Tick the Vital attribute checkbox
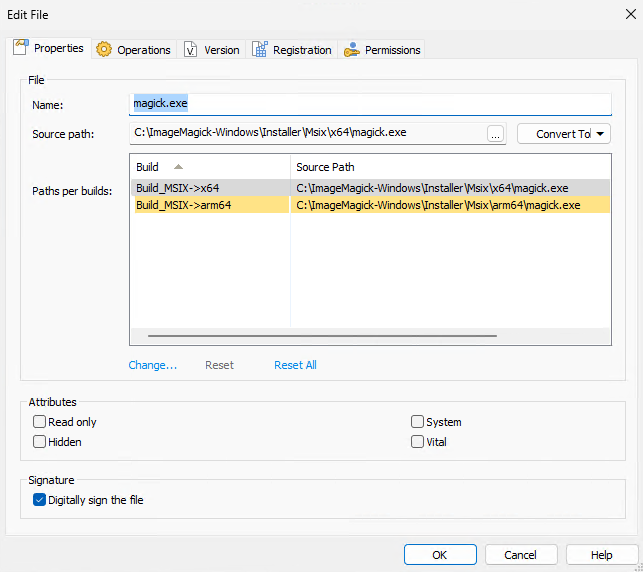This screenshot has width=643, height=572. pos(418,442)
